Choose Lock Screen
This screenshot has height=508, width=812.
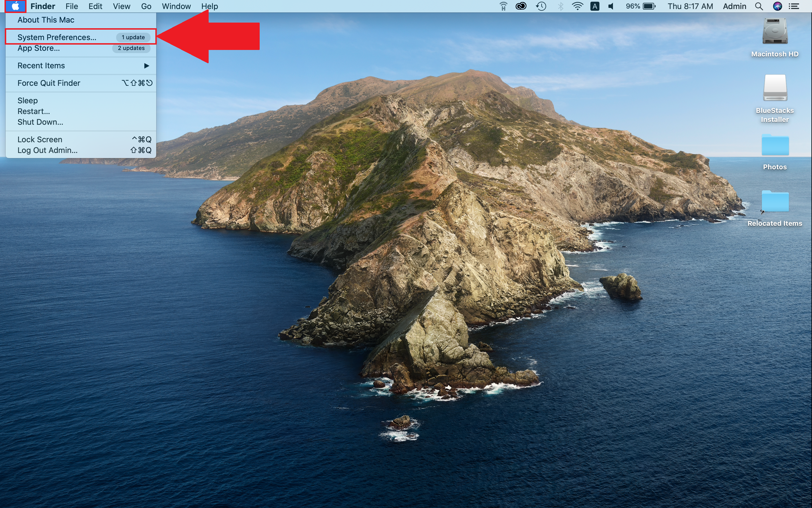(x=81, y=139)
